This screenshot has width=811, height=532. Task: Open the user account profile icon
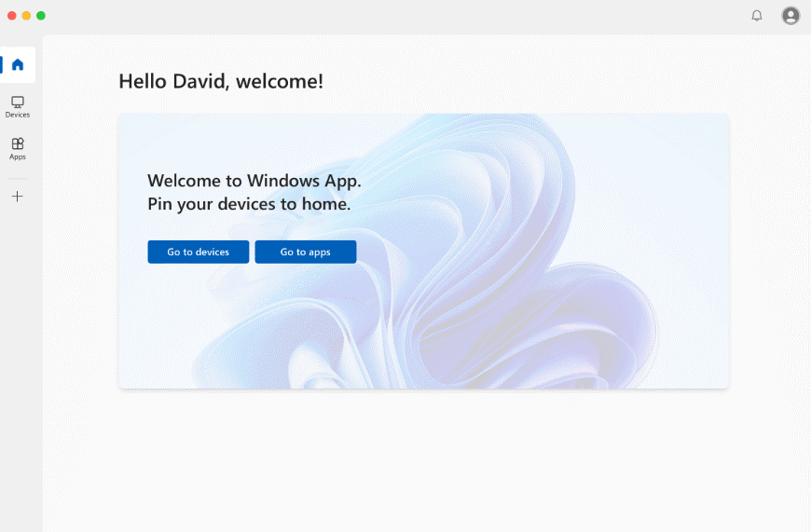[x=790, y=16]
